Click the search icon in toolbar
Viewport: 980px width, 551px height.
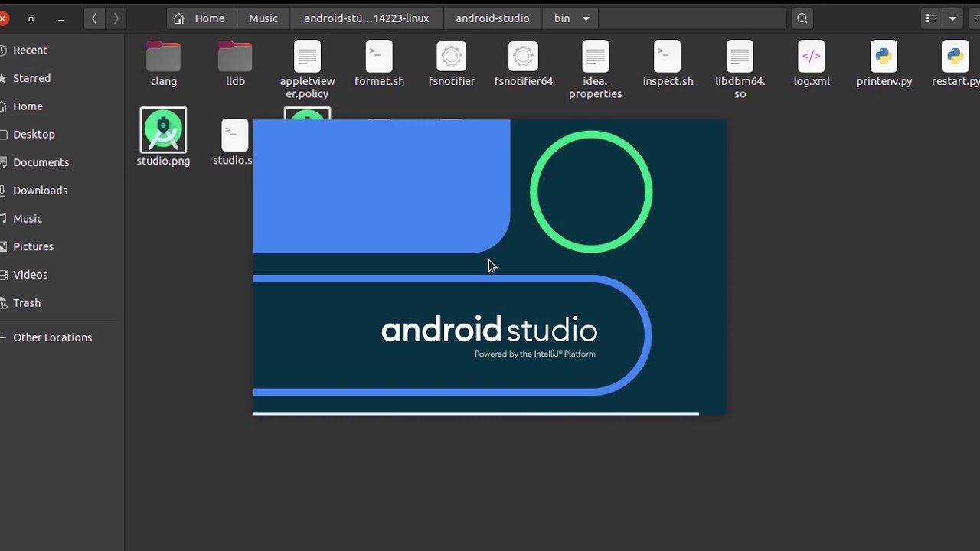tap(802, 18)
